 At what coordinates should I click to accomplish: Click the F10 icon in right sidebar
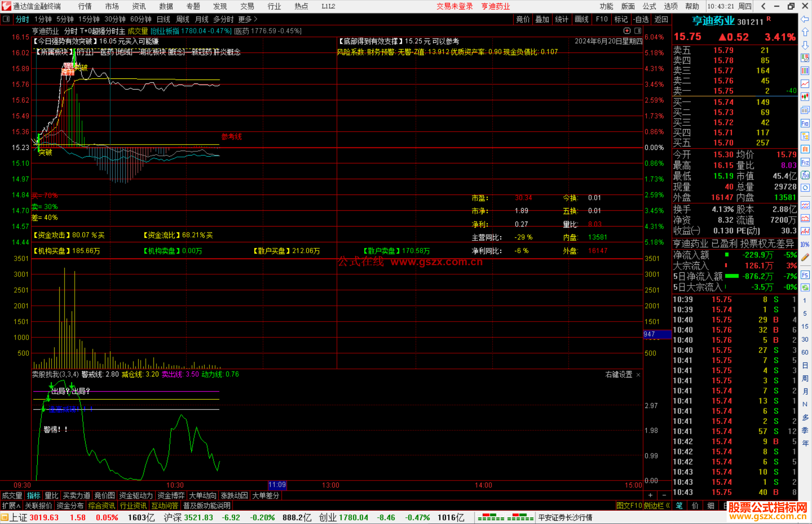click(805, 123)
